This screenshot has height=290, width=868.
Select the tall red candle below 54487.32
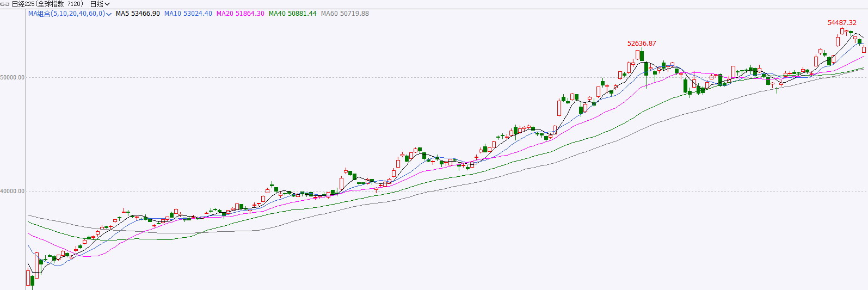coord(838,41)
